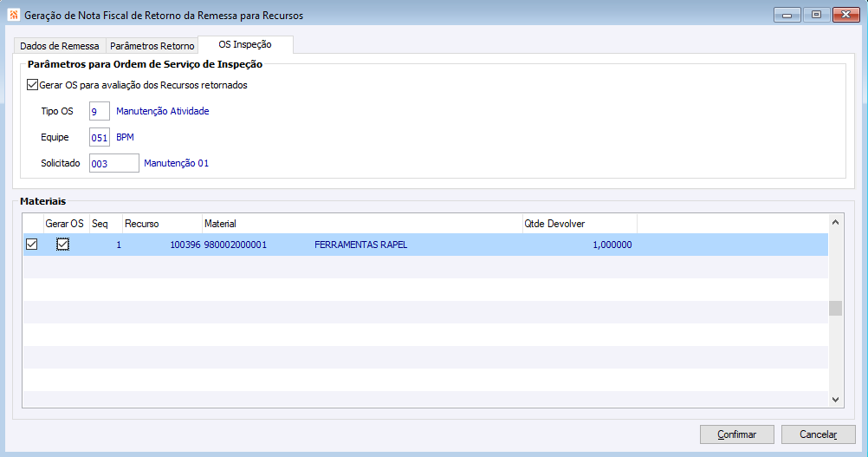Click the Solicitado input field with 003
Image resolution: width=868 pixels, height=457 pixels.
coord(114,163)
